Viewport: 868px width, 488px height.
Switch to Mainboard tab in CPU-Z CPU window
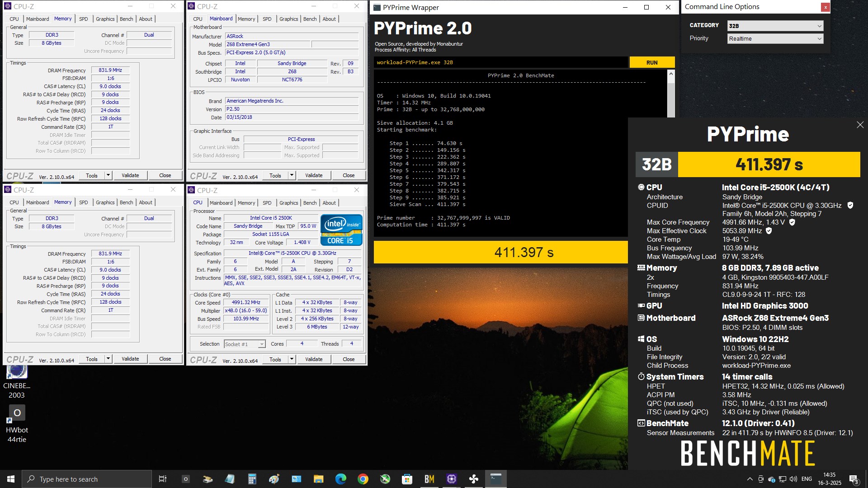coord(221,203)
